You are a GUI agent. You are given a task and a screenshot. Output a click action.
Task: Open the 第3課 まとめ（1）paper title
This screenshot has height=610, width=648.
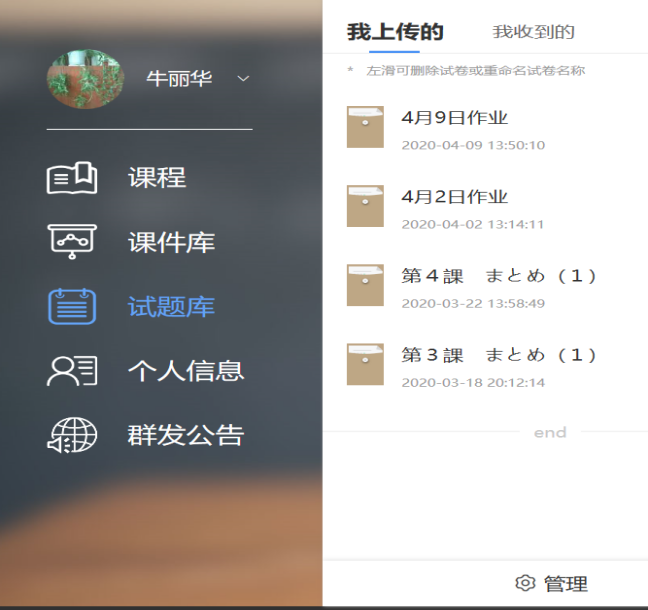[499, 355]
